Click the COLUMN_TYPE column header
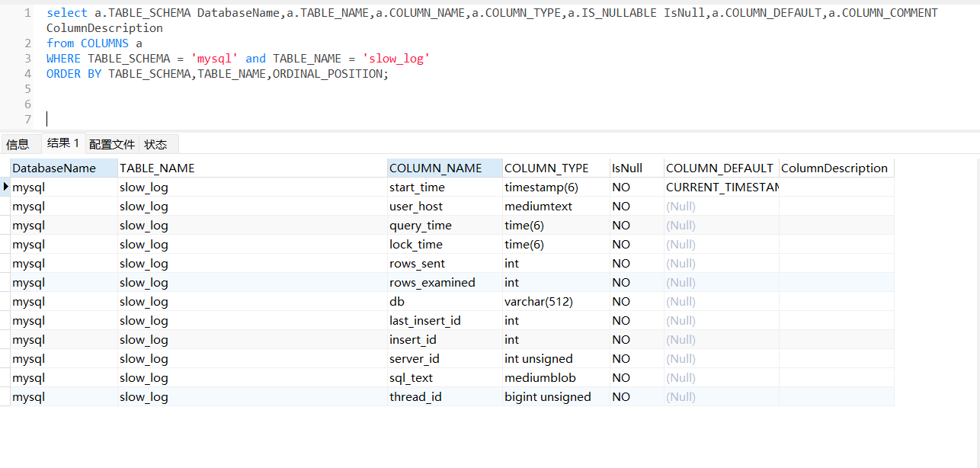The image size is (980, 468). coord(556,168)
